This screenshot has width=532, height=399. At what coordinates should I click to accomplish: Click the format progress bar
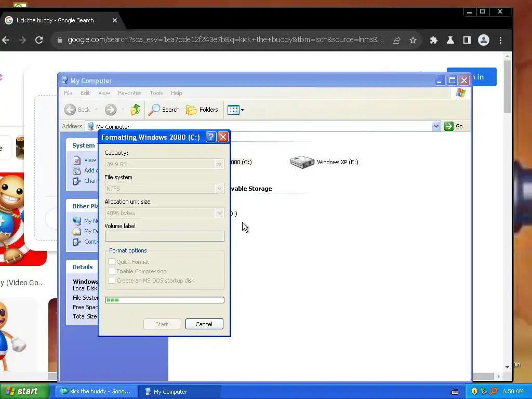point(165,300)
